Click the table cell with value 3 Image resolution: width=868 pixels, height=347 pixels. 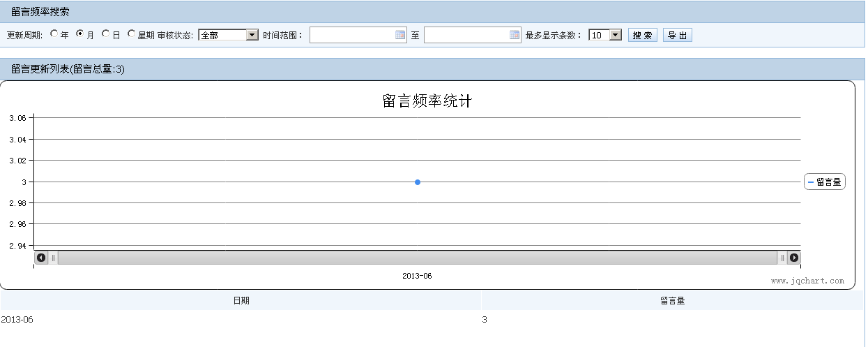tap(673, 320)
